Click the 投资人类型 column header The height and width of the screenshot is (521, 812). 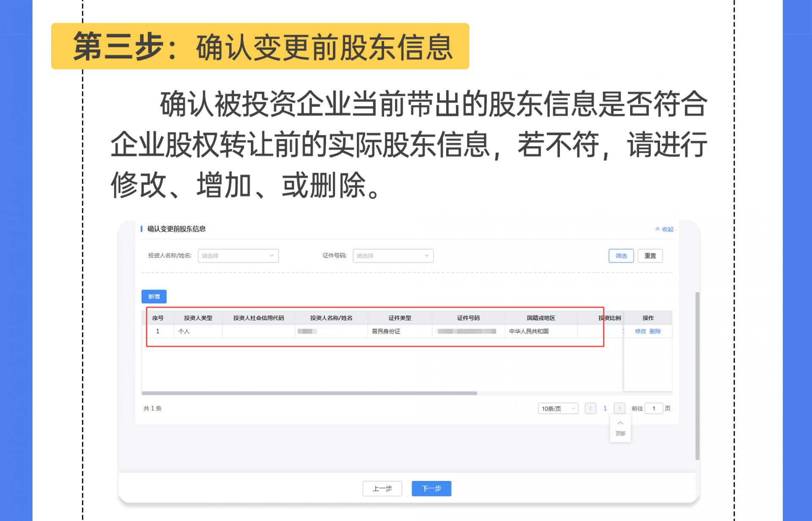click(198, 318)
